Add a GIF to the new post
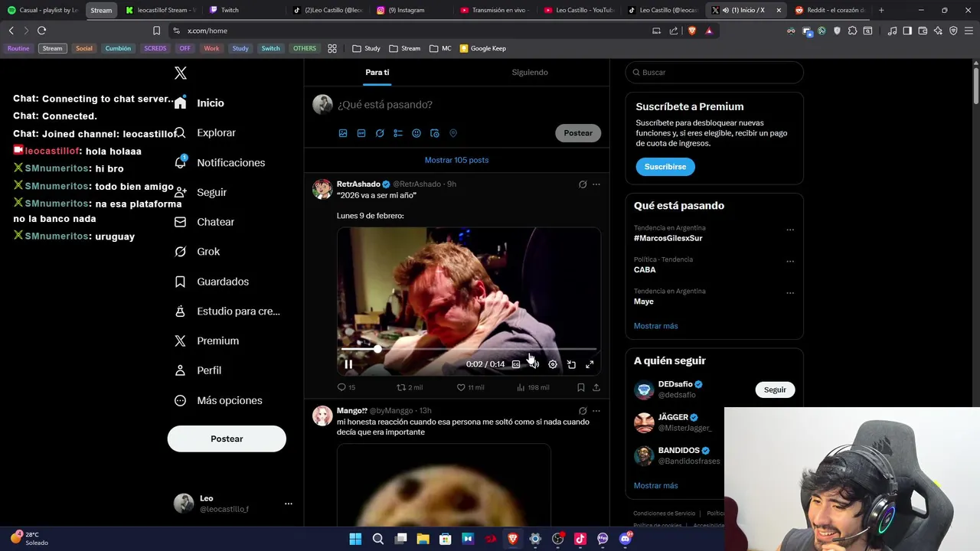This screenshot has width=980, height=551. point(361,133)
